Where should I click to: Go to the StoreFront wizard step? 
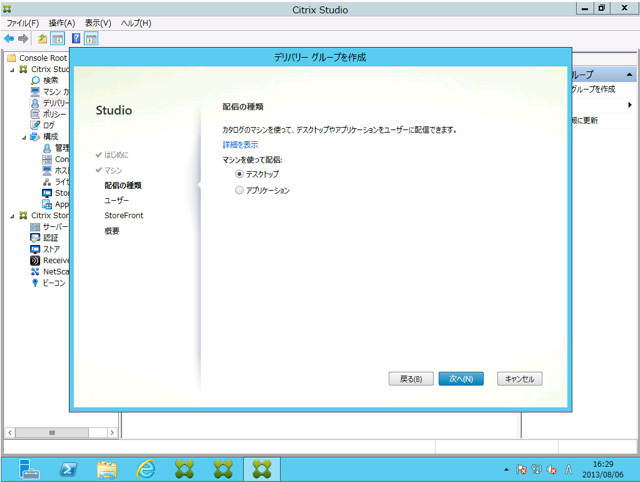pyautogui.click(x=124, y=215)
